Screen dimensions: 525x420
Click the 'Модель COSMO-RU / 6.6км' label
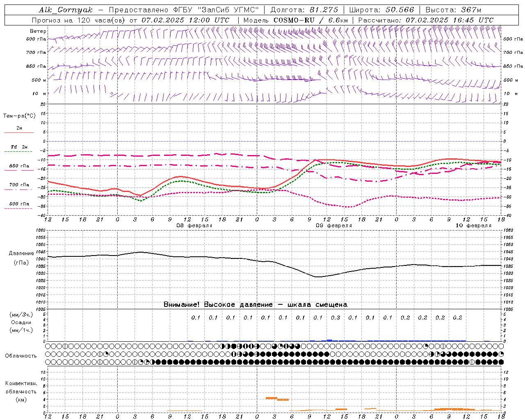tap(295, 20)
